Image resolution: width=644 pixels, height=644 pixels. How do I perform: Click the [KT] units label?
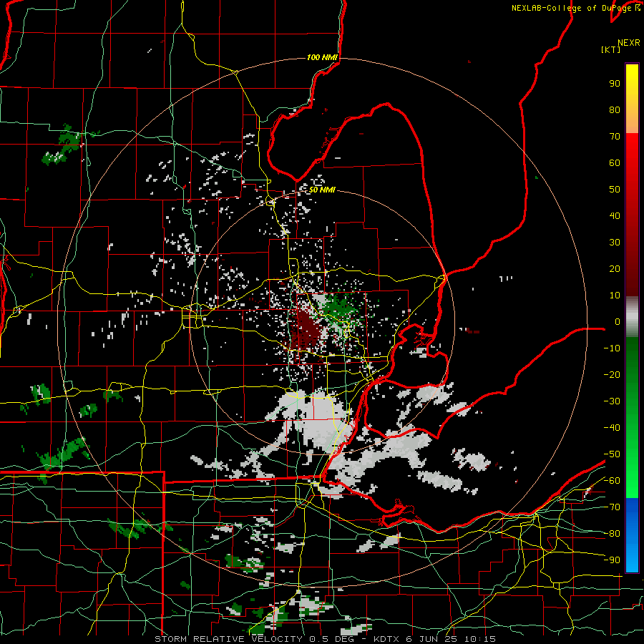611,49
